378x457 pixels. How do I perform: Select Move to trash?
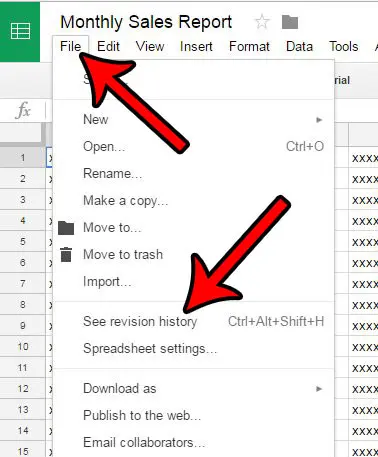[194, 255]
